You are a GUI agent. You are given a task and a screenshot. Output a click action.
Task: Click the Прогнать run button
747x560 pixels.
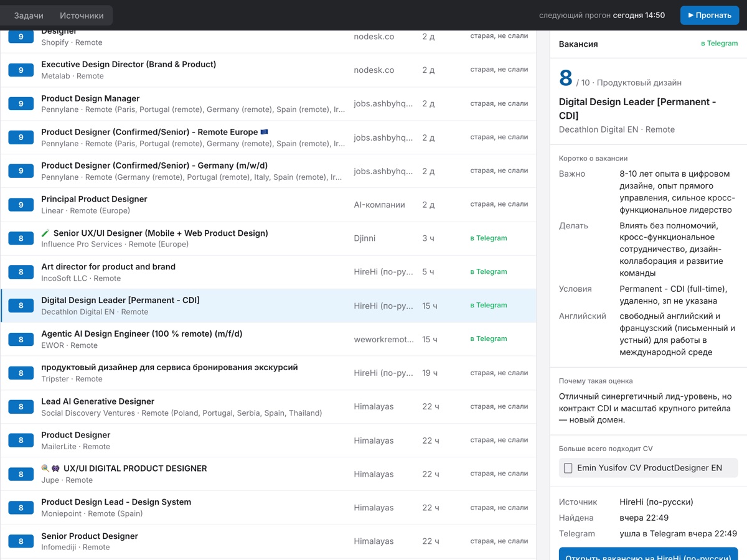(709, 15)
